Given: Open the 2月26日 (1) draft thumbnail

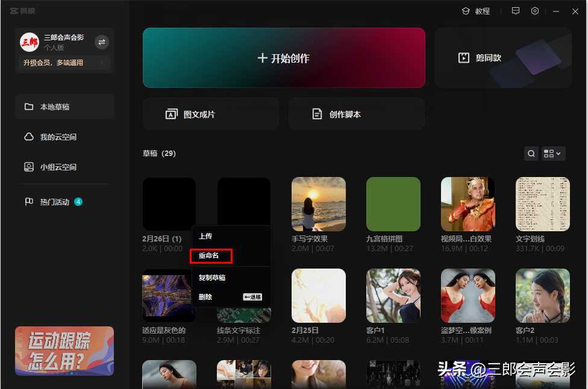Looking at the screenshot, I should coord(169,204).
